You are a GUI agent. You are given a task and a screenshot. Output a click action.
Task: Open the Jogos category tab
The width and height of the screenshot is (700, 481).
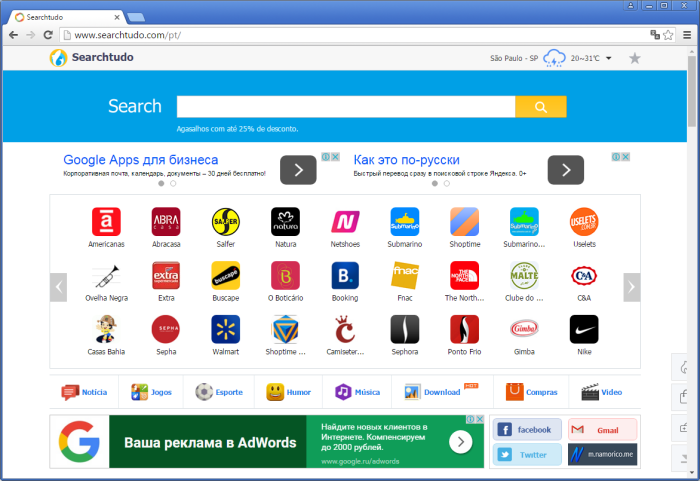(151, 392)
